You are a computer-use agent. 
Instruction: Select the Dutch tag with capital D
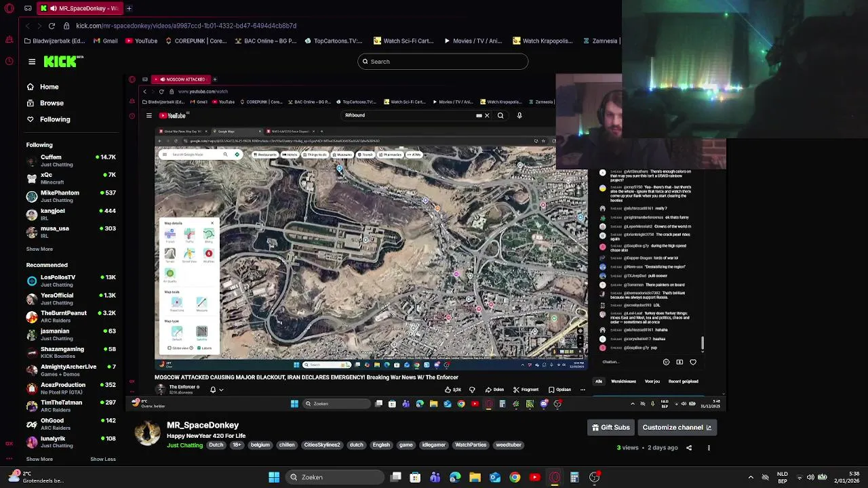(216, 445)
